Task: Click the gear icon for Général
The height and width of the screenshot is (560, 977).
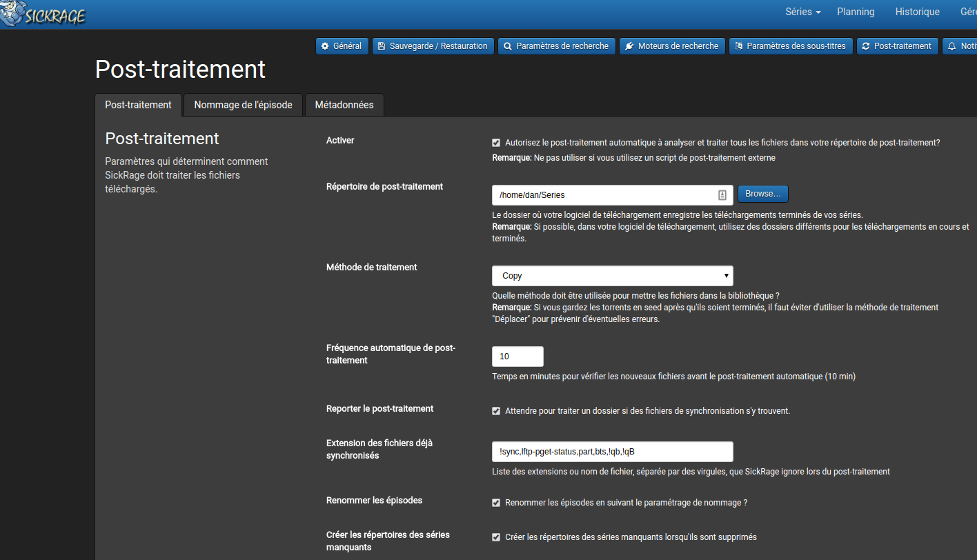Action: [325, 46]
